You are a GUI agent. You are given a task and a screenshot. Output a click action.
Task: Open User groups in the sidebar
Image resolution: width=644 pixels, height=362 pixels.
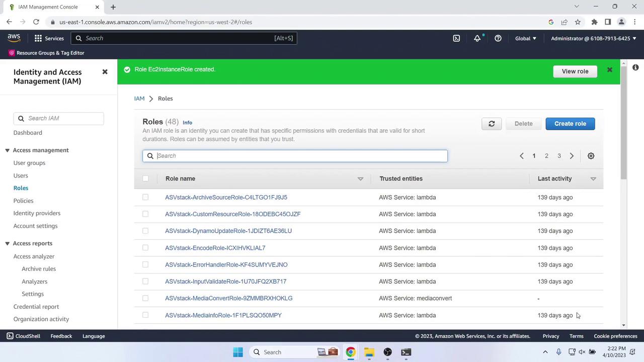[29, 163]
